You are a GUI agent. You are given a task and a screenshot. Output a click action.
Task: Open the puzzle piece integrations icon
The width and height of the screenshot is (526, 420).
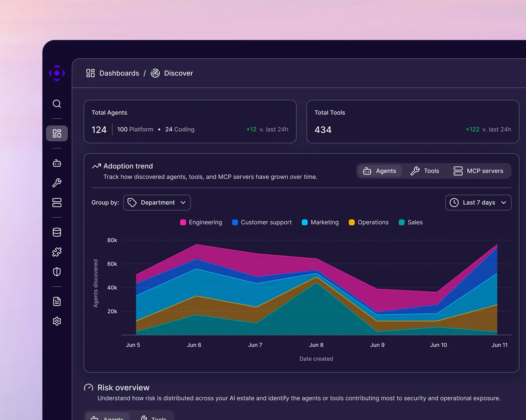[57, 252]
